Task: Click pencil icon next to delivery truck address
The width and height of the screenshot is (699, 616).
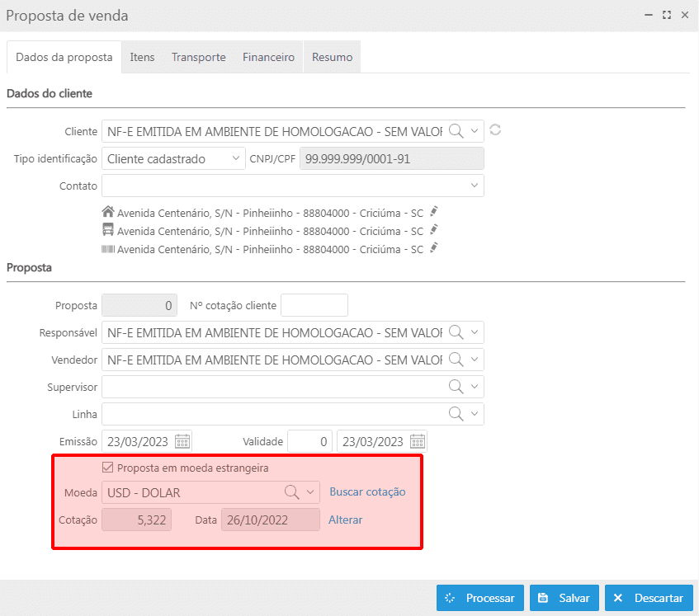Action: tap(434, 230)
